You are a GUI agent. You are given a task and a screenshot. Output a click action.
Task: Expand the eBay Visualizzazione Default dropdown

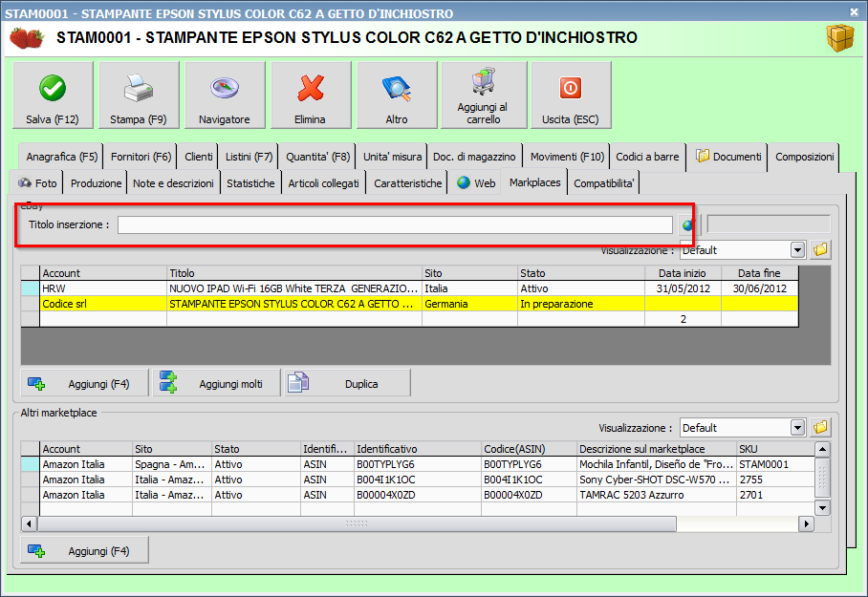(797, 250)
